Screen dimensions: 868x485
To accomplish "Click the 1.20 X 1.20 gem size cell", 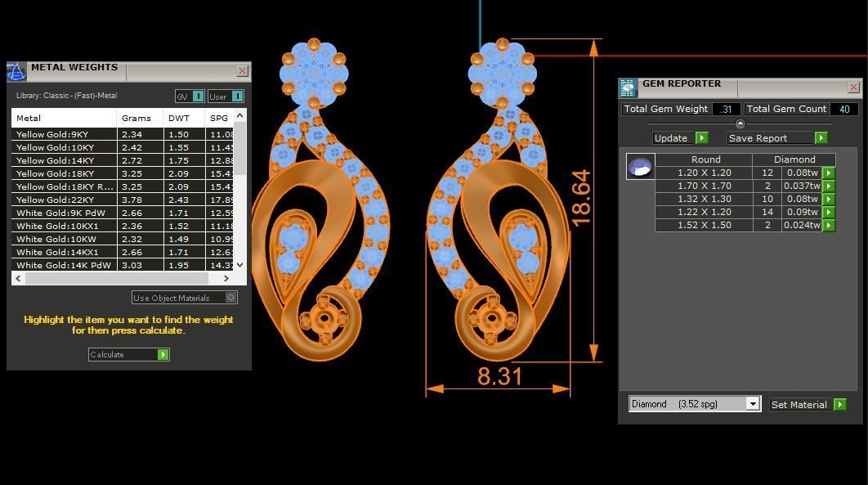I will click(705, 173).
